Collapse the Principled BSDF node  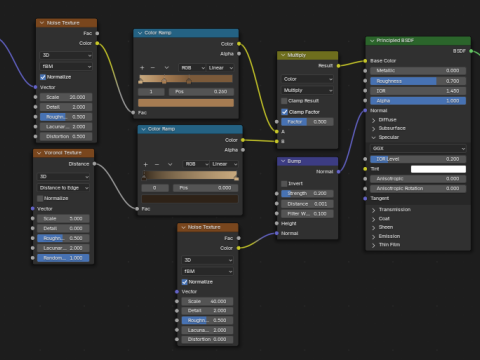[x=372, y=41]
